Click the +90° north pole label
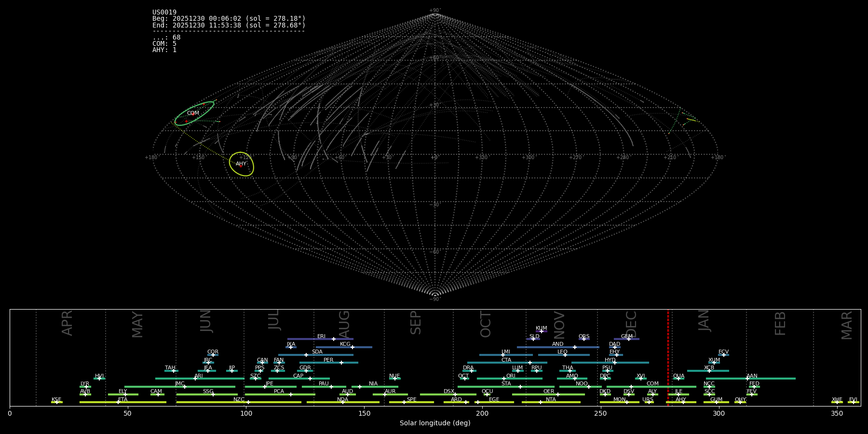 [x=435, y=10]
